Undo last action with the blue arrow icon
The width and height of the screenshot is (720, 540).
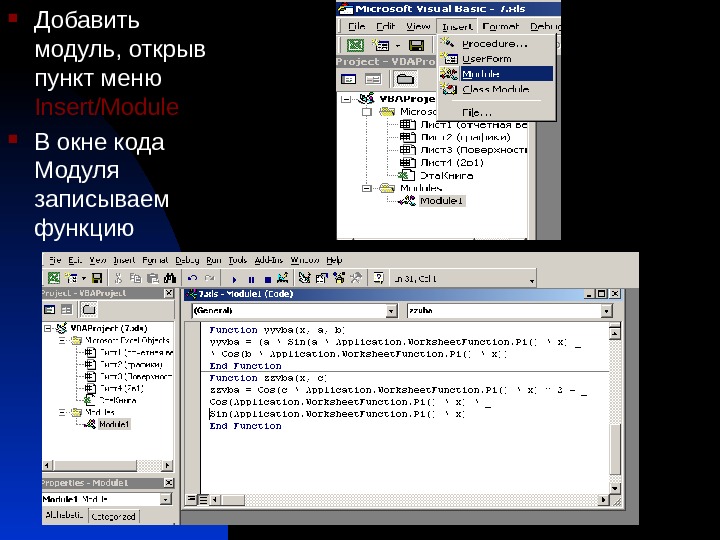pyautogui.click(x=192, y=278)
